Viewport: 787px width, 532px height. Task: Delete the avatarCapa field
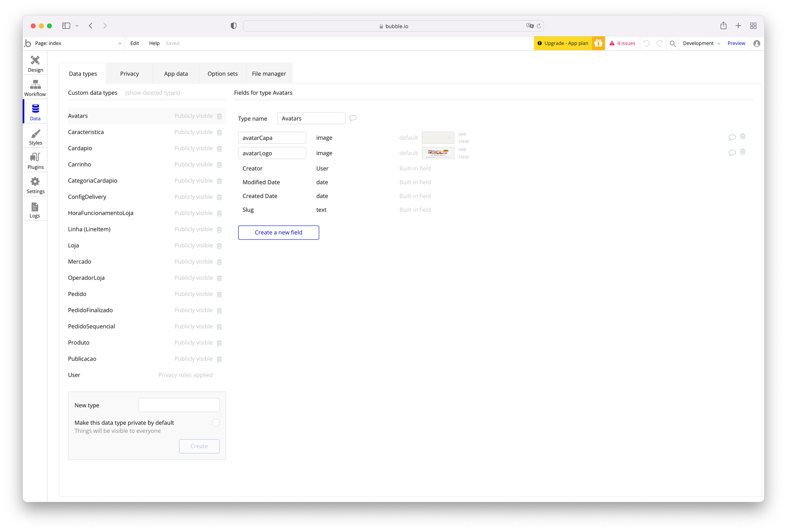pyautogui.click(x=743, y=136)
